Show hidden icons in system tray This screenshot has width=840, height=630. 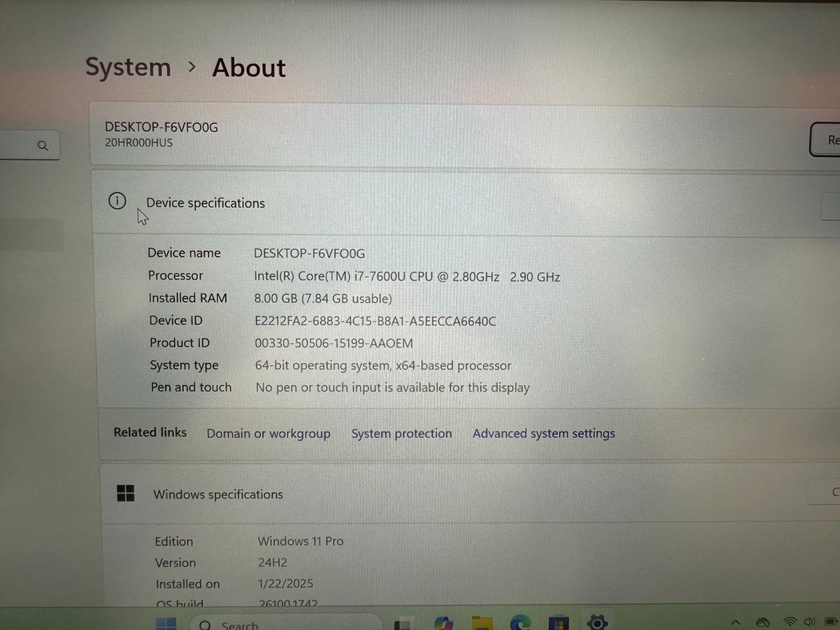point(736,623)
